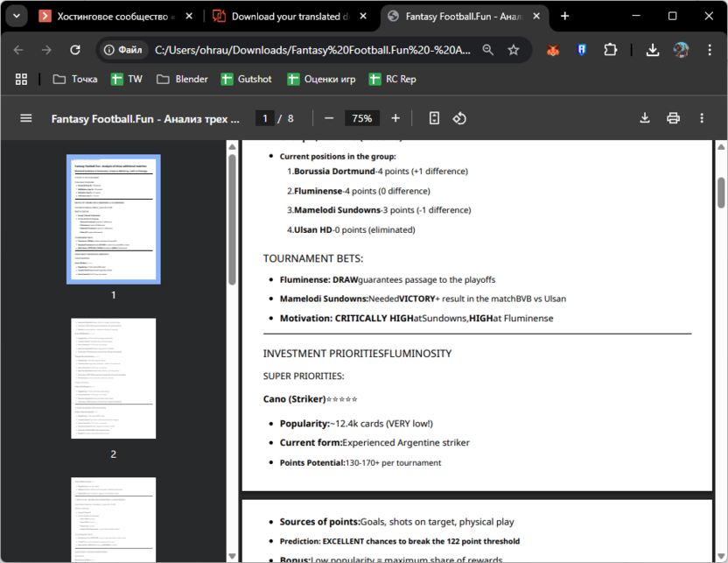Click the Ulsan HD eliminated line

351,230
